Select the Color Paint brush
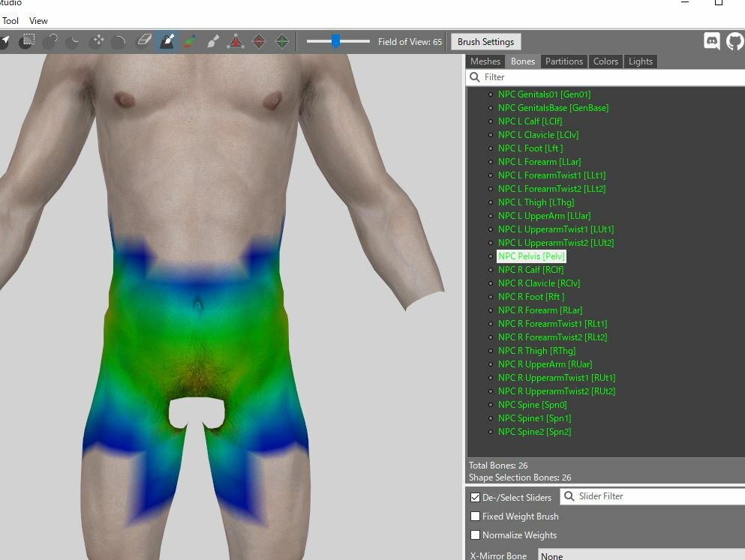The height and width of the screenshot is (560, 745). point(190,41)
